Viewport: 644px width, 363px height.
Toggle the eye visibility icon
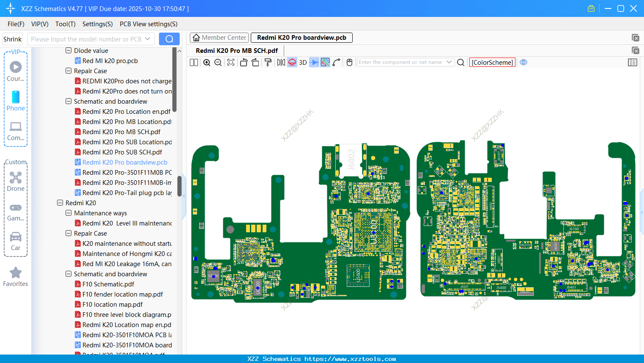coord(523,62)
